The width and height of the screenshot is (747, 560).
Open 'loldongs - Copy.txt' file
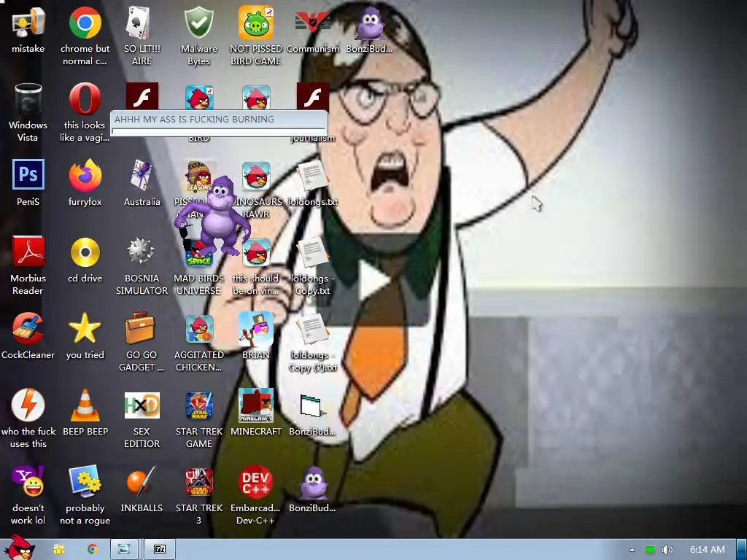312,252
